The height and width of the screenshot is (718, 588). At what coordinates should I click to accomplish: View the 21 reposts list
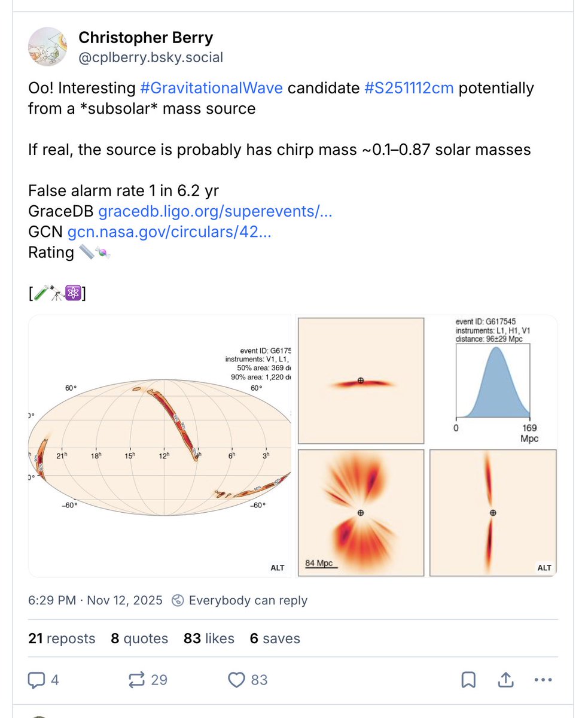(x=62, y=638)
